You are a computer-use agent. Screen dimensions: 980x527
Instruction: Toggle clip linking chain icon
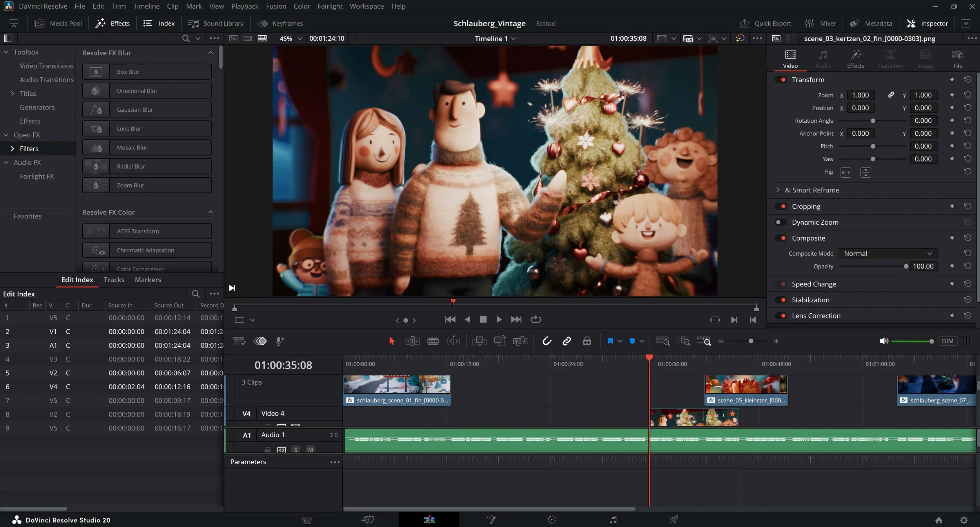pos(566,341)
